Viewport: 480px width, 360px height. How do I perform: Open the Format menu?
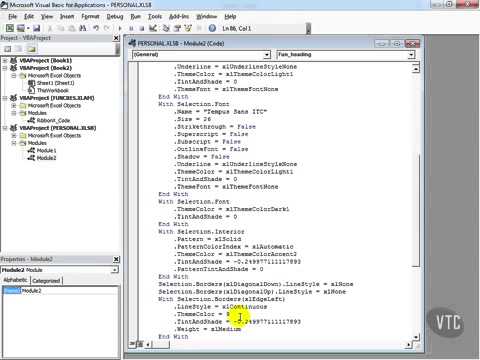coord(90,16)
